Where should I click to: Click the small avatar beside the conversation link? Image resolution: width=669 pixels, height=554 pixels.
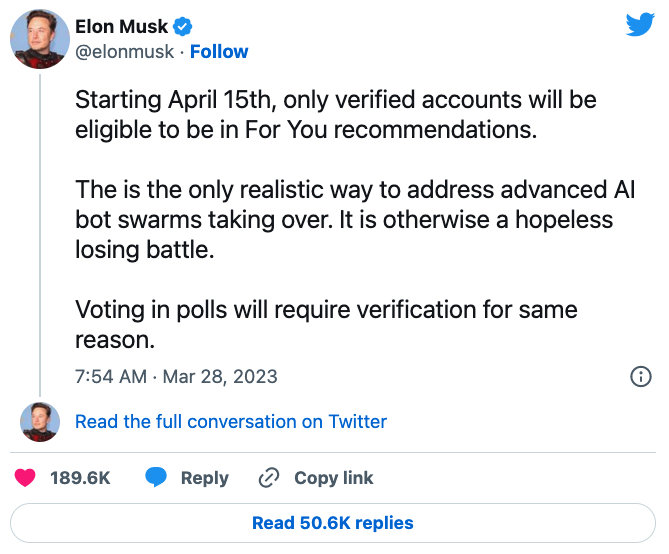click(40, 422)
